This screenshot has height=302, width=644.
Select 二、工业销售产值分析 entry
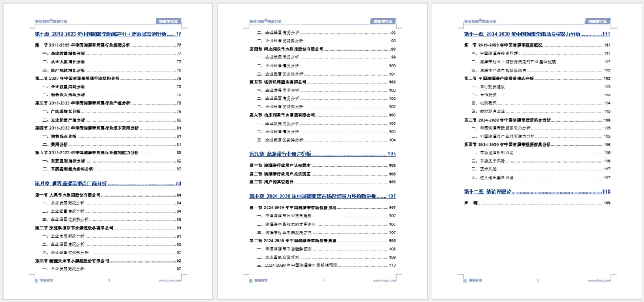112,120
